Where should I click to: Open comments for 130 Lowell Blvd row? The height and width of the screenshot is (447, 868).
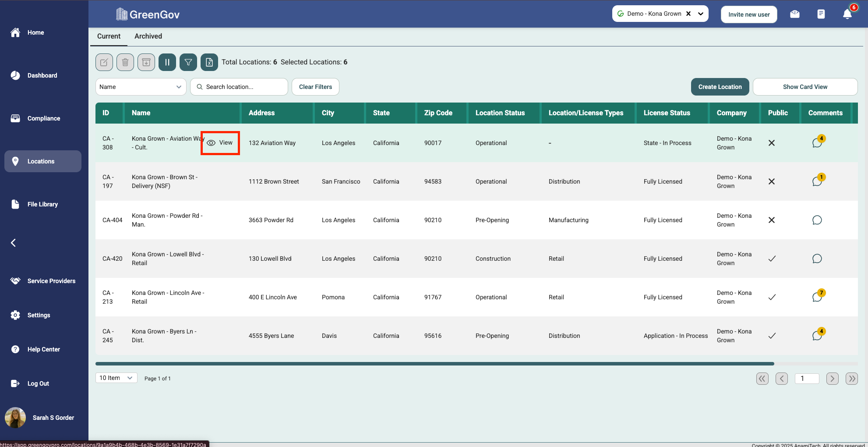click(817, 259)
